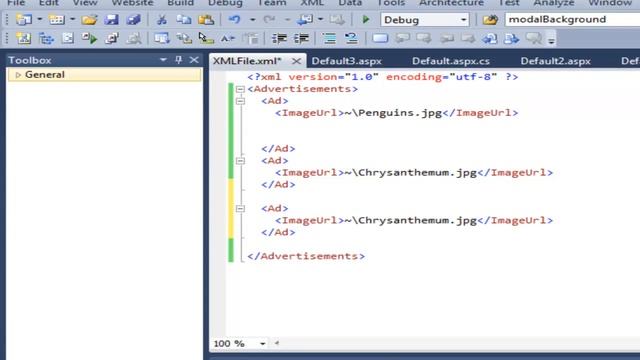The image size is (640, 360).
Task: Click the Display Member List icon
Action: [x=162, y=39]
